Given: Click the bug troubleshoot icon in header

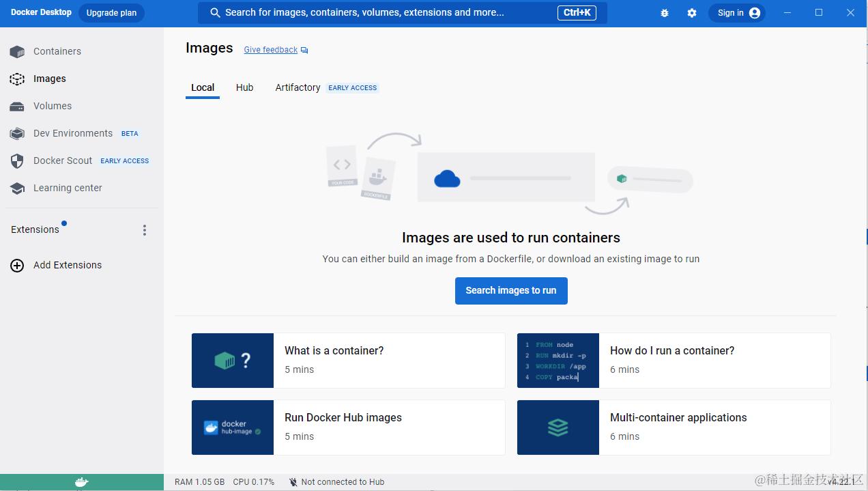Looking at the screenshot, I should [664, 13].
